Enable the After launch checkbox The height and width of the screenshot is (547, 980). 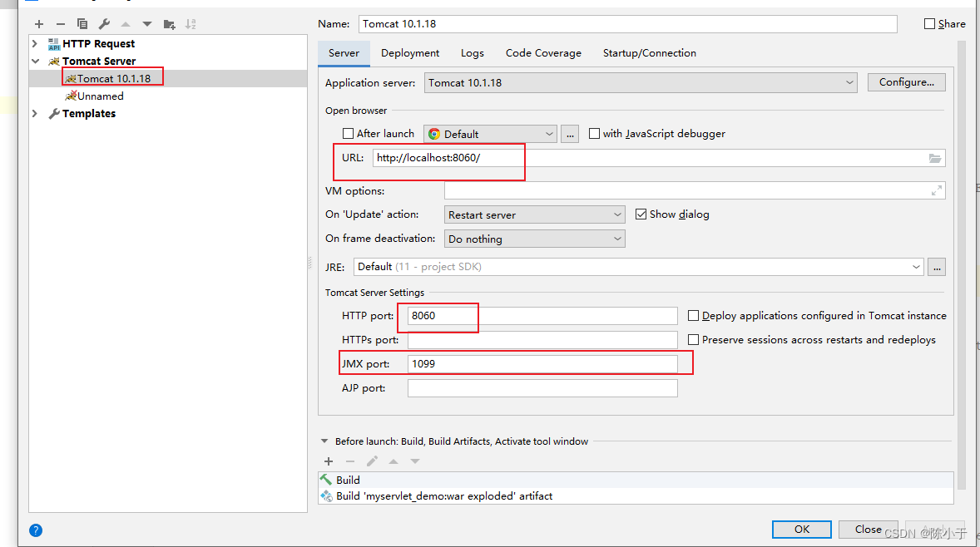point(348,133)
